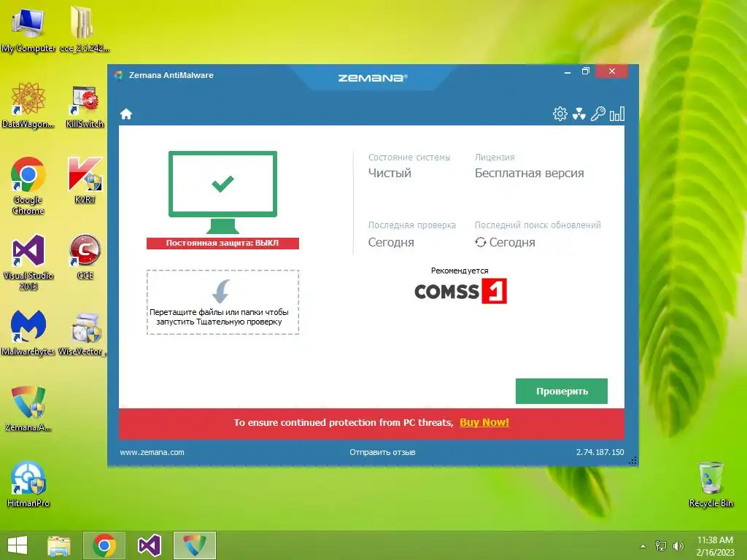
Task: Click Отправить отзыв feedback link
Action: coord(382,452)
